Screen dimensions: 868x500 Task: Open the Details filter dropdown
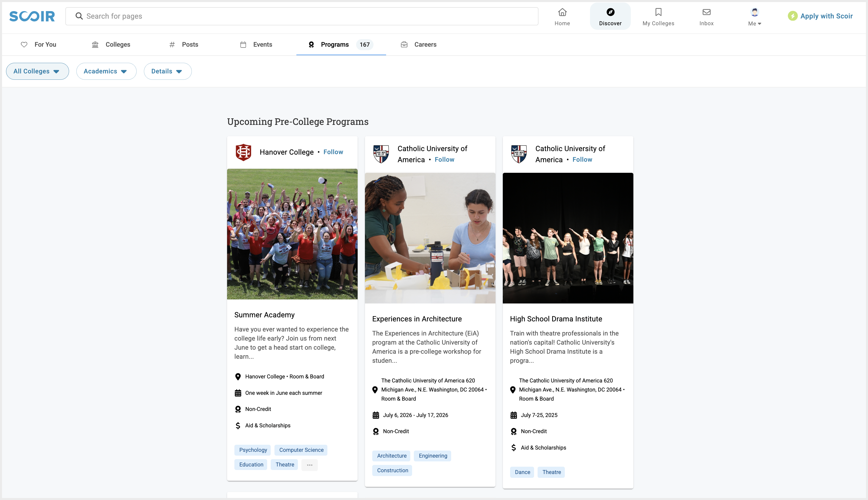pos(167,71)
